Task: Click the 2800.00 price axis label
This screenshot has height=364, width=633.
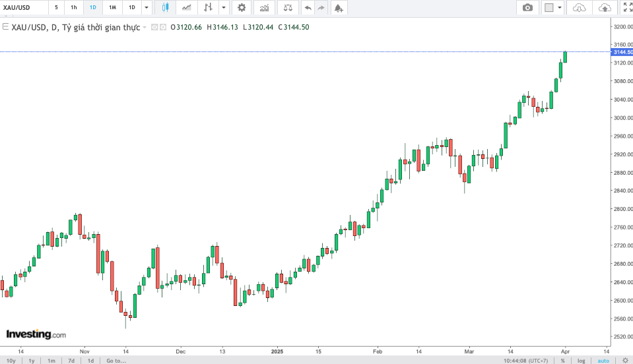Action: [623, 209]
